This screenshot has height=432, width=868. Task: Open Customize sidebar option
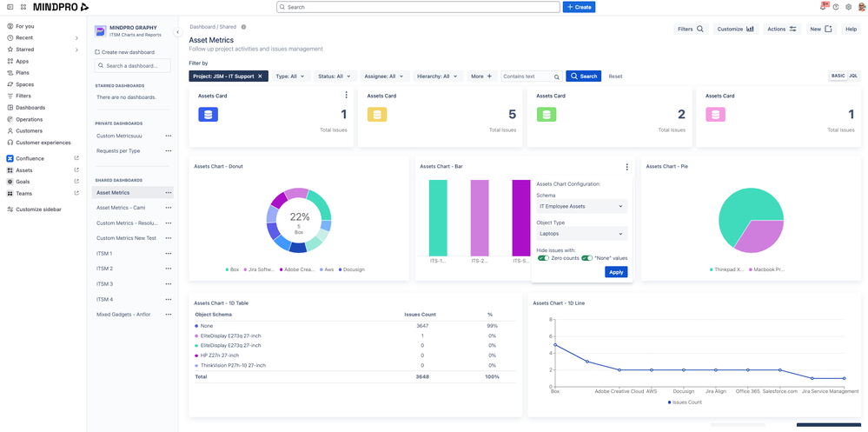coord(35,209)
